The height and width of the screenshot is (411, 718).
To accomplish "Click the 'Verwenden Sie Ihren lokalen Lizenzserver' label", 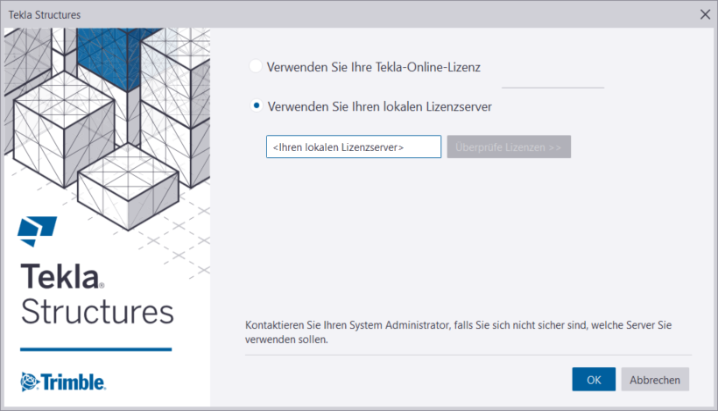I will click(380, 107).
